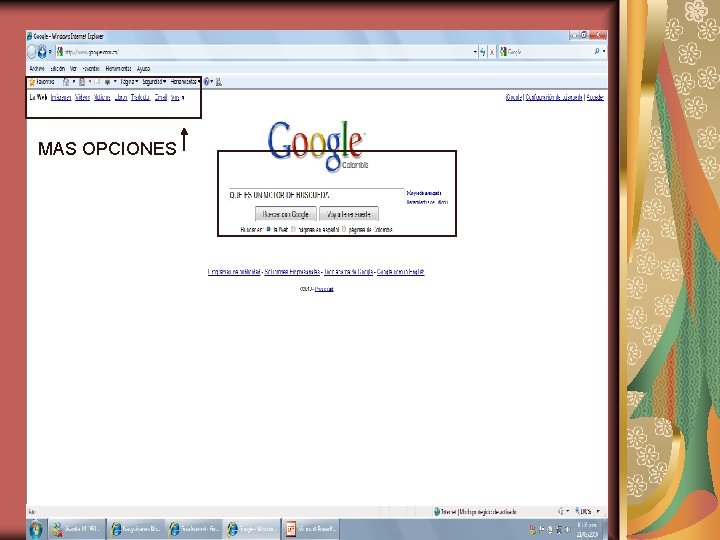This screenshot has height=540, width=720.
Task: Switch to second Internet Explorer taskbar button
Action: (194, 529)
